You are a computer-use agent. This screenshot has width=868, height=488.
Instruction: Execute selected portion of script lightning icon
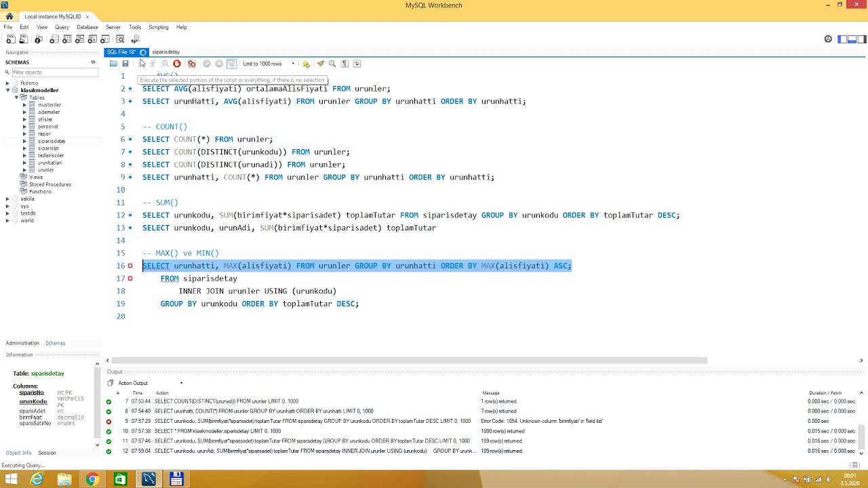click(142, 64)
